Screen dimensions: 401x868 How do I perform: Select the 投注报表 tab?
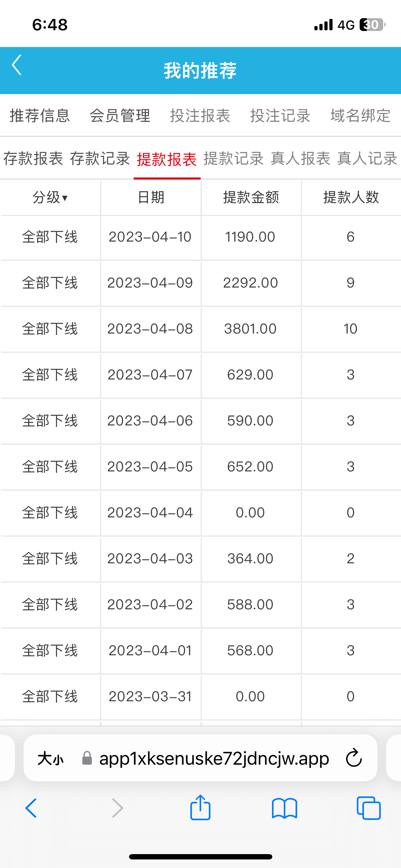pos(200,116)
